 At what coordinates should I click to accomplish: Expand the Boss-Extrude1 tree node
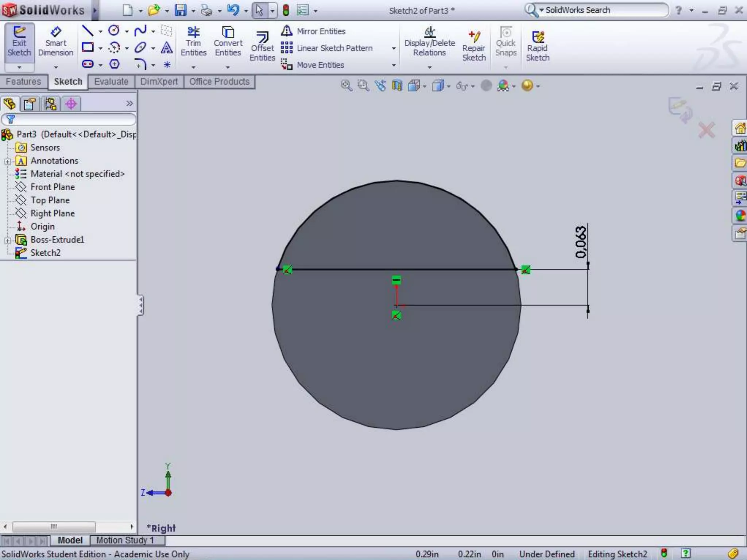pos(8,240)
